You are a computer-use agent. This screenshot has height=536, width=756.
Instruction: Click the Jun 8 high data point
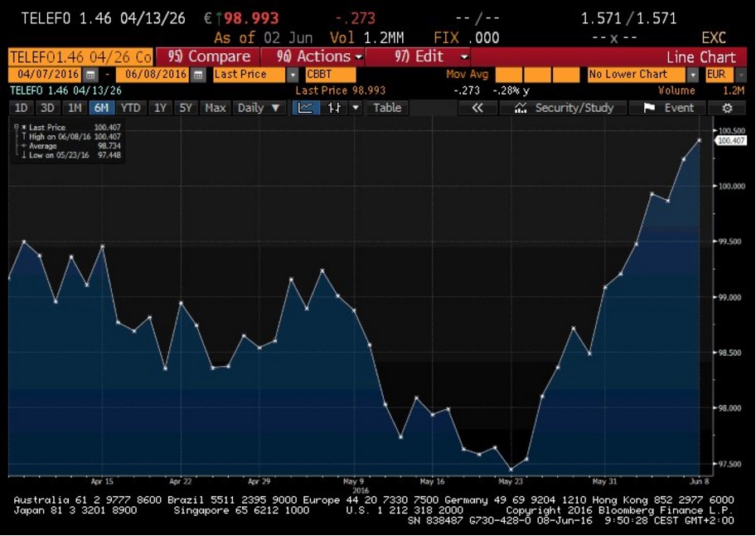[700, 140]
